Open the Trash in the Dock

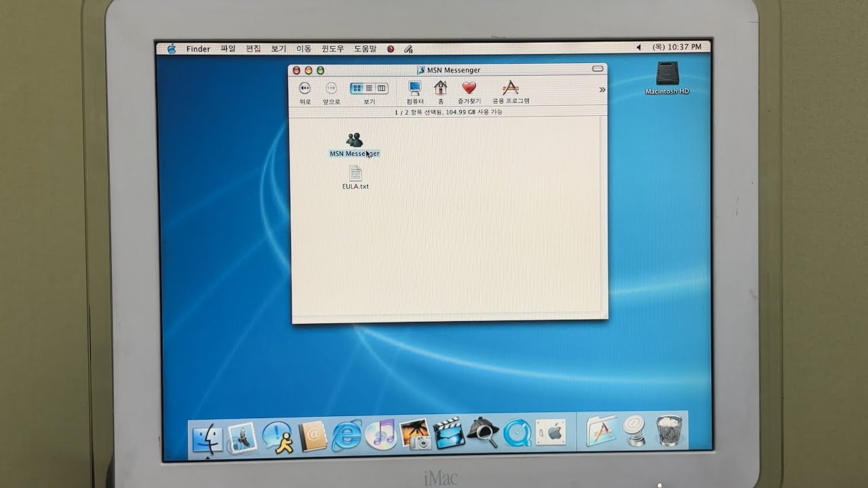point(670,430)
